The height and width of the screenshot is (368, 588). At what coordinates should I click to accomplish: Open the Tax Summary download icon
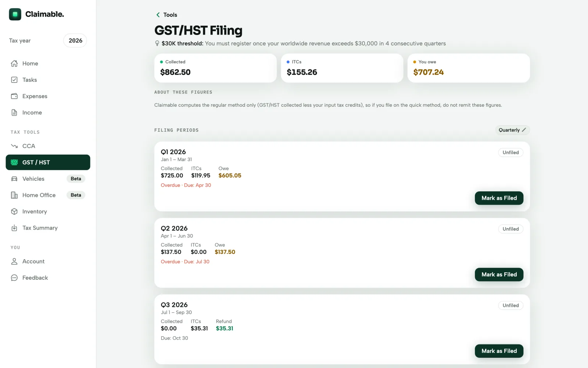click(14, 228)
